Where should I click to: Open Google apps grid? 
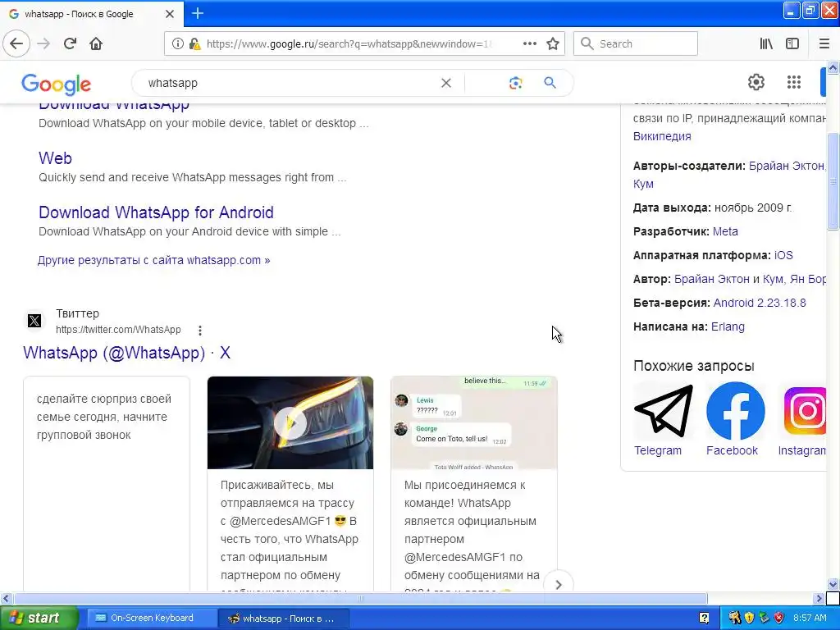pos(794,82)
